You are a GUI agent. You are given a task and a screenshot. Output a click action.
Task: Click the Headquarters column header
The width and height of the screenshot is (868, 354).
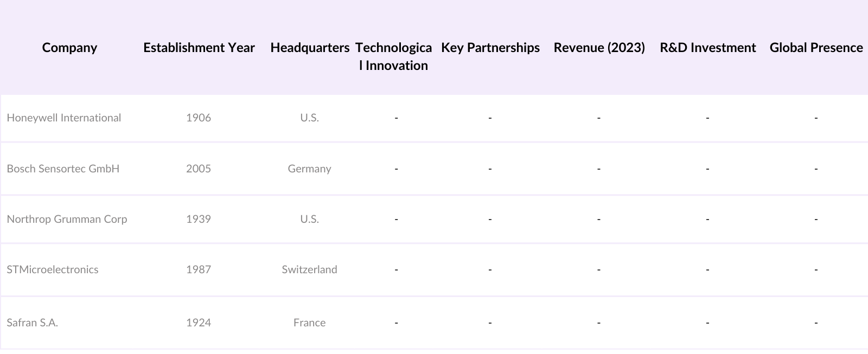pyautogui.click(x=310, y=48)
